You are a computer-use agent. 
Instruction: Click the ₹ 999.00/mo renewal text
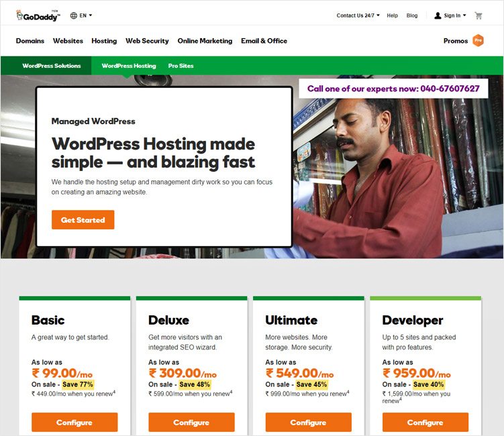pyautogui.click(x=307, y=394)
